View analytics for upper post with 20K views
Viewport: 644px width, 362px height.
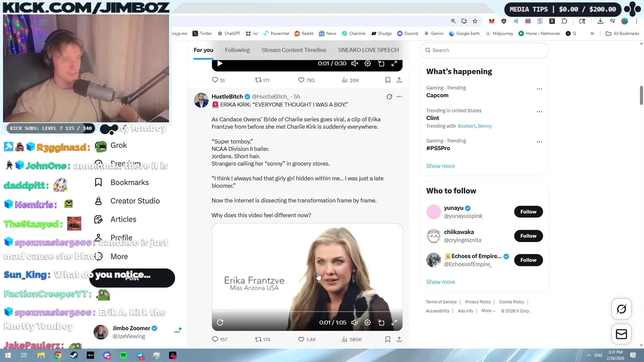350,80
